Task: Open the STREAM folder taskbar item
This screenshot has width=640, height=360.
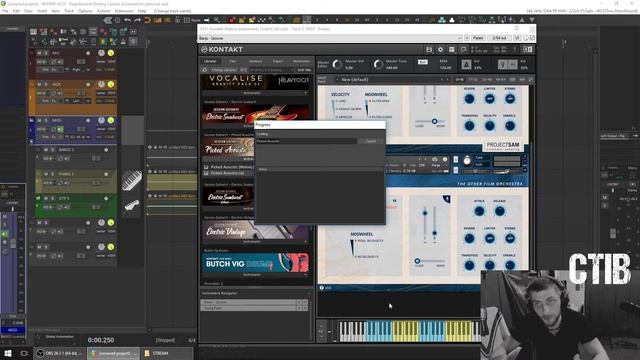Action: [168, 353]
